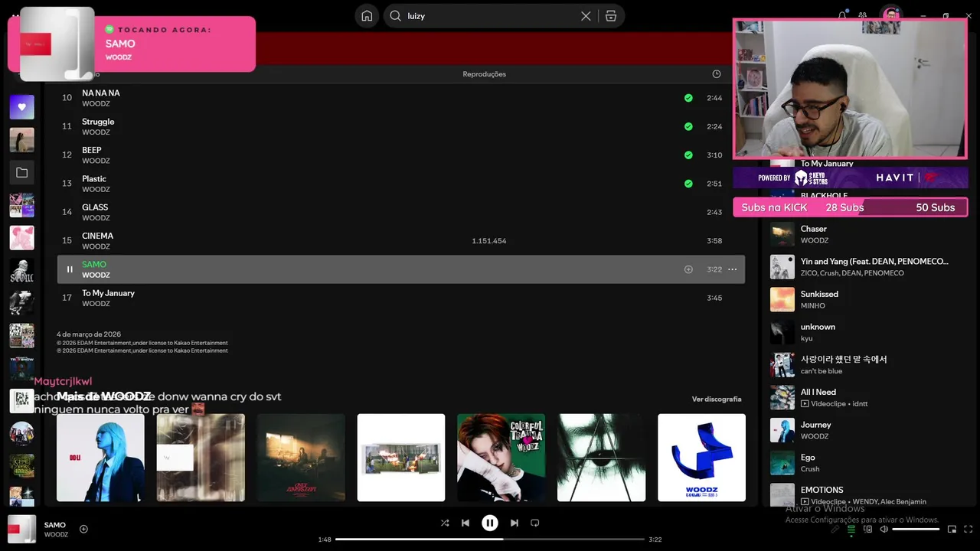Open the Ver discografia link

coord(717,399)
